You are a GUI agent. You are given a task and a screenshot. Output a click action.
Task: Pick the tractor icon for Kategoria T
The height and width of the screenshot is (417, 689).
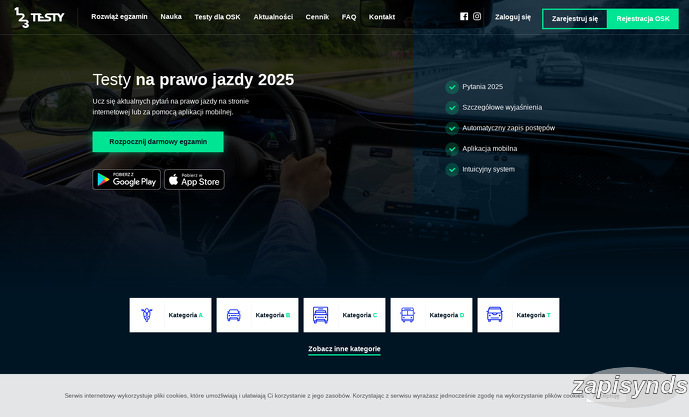point(495,315)
